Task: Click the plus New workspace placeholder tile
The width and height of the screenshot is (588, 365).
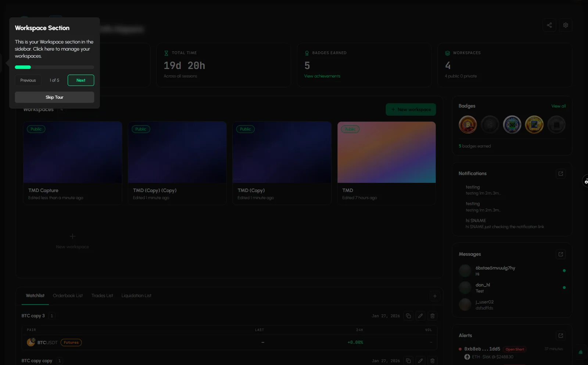Action: pos(72,241)
